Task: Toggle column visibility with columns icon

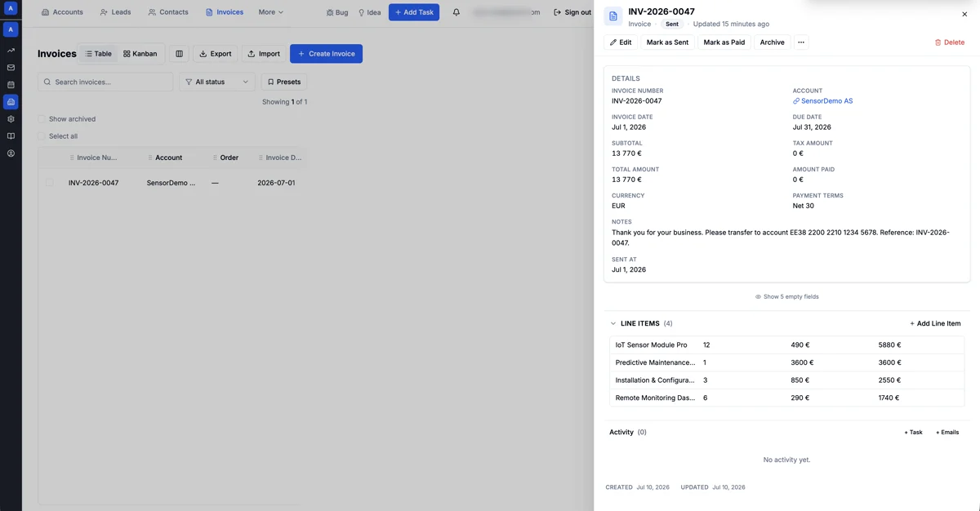Action: (x=179, y=54)
